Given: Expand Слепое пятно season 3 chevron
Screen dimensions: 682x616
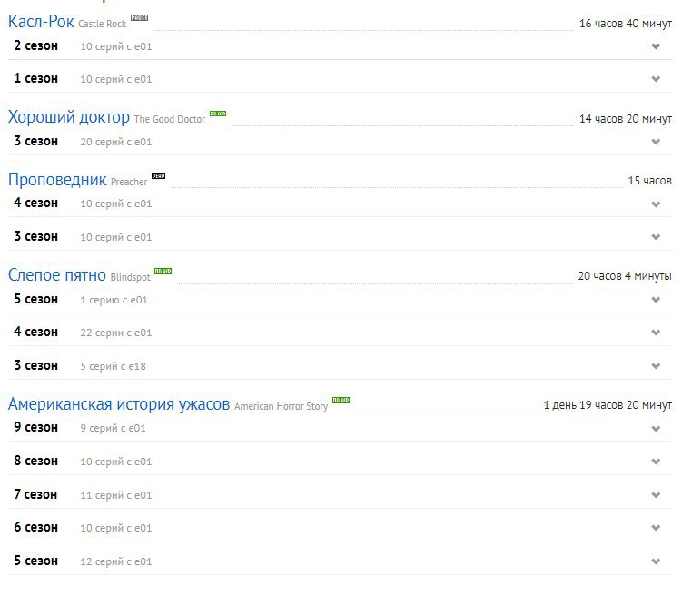Looking at the screenshot, I should (x=656, y=366).
